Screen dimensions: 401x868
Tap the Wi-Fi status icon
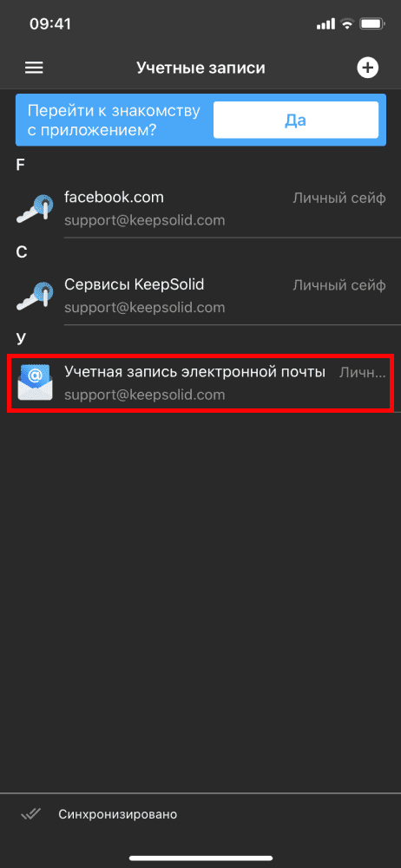point(347,24)
